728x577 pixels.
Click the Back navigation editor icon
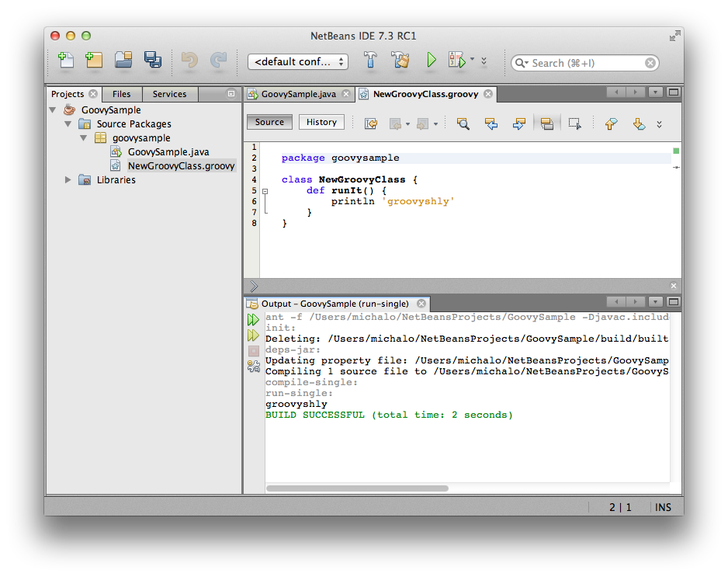click(395, 124)
